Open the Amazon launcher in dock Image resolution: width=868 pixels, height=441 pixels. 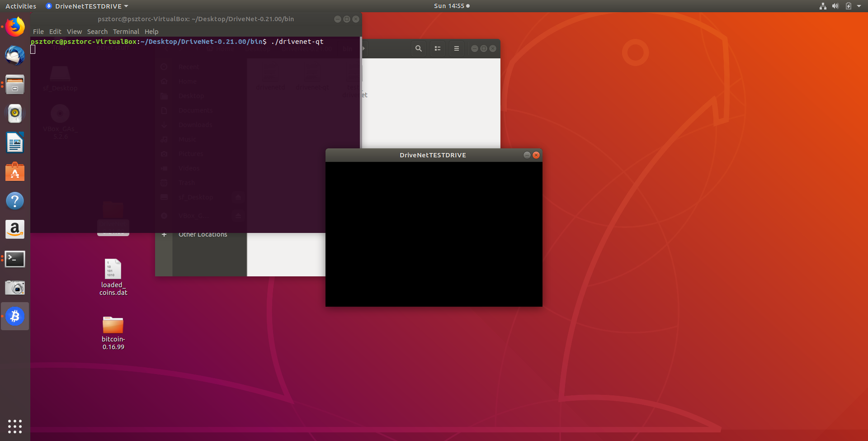[x=15, y=230]
